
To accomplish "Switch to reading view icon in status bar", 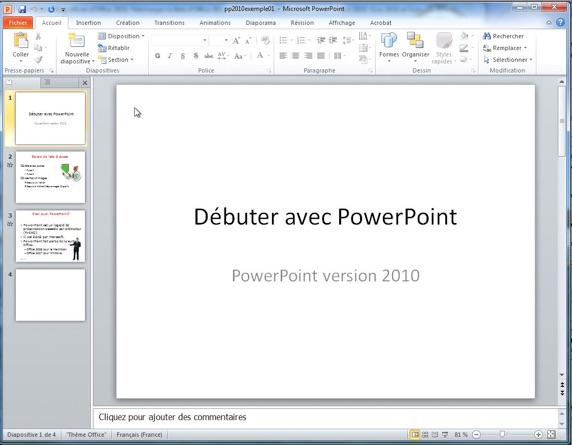I will (435, 434).
